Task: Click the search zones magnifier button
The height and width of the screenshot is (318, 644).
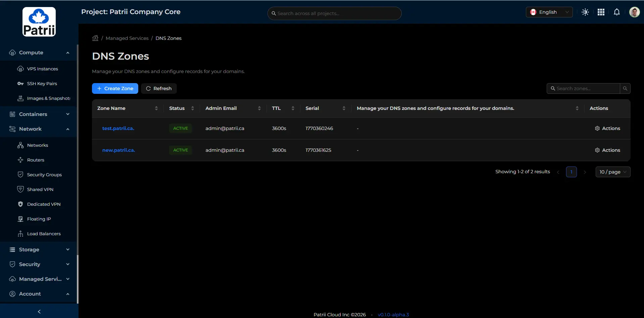Action: click(x=625, y=88)
